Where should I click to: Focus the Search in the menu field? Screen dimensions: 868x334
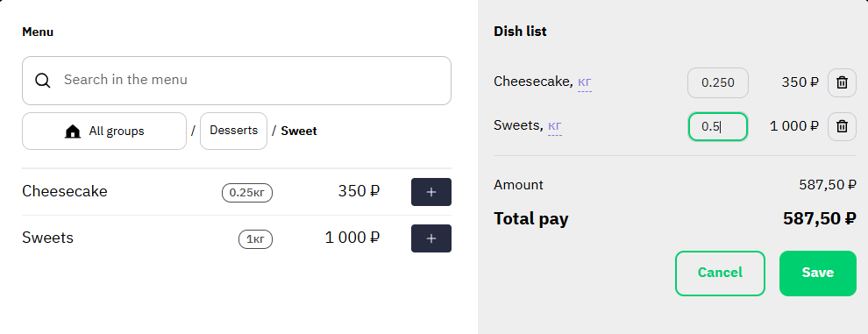[x=237, y=81]
